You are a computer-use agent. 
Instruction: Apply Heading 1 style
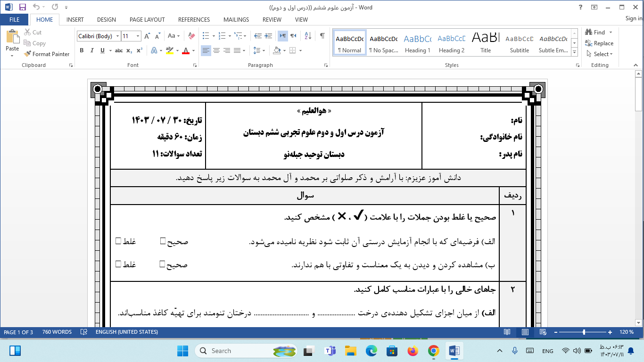[418, 43]
